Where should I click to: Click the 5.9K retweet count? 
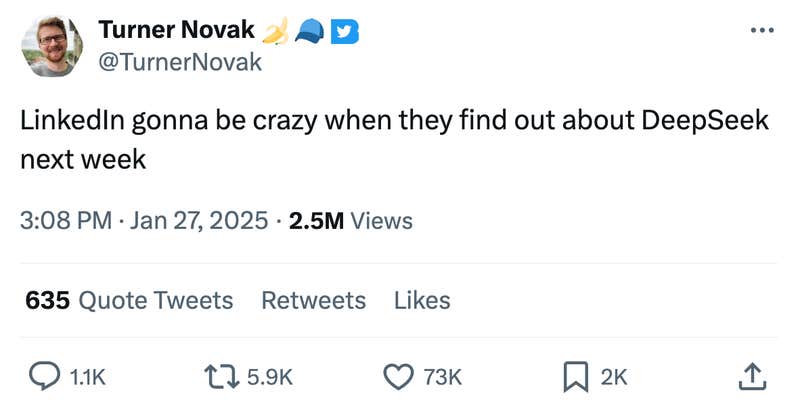pos(269,377)
